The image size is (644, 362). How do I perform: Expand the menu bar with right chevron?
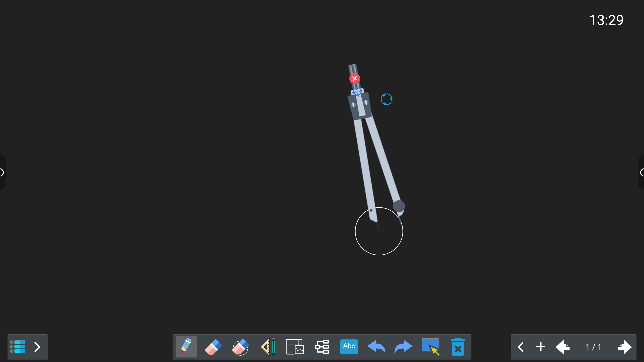[x=37, y=347]
